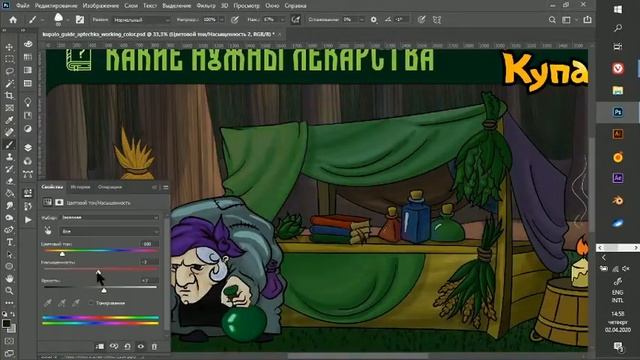Viewport: 640px width, 360px height.
Task: Delete adjustment layer with trash icon
Action: pos(154,347)
